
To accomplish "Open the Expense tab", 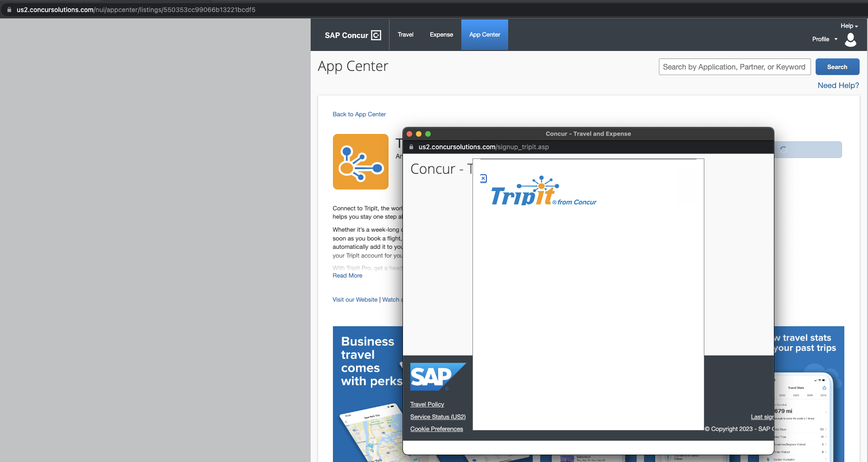I will click(x=441, y=35).
